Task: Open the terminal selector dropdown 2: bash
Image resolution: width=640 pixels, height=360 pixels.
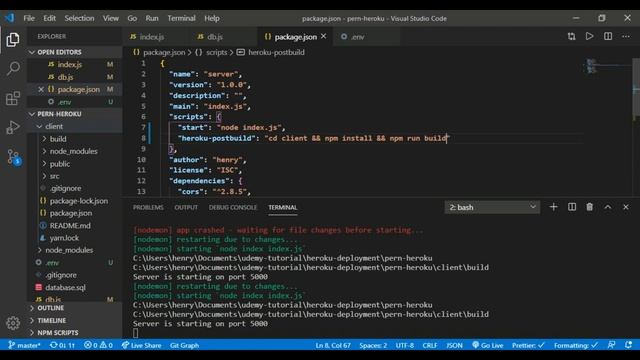Action: coord(492,207)
